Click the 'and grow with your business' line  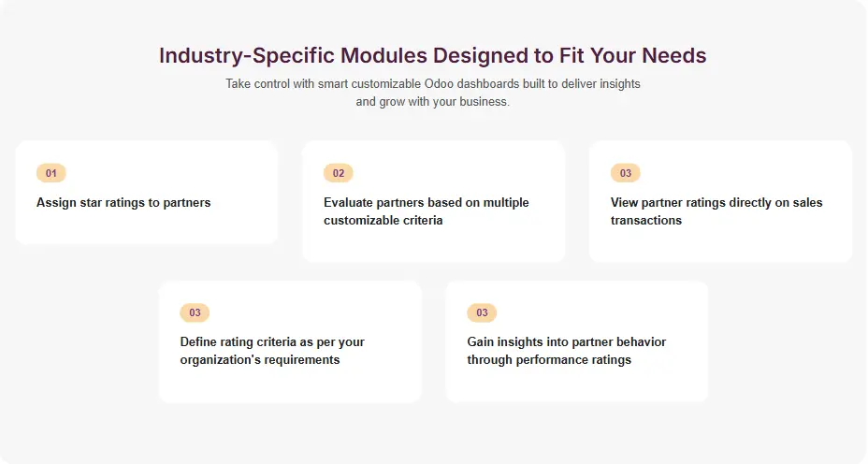pyautogui.click(x=432, y=101)
